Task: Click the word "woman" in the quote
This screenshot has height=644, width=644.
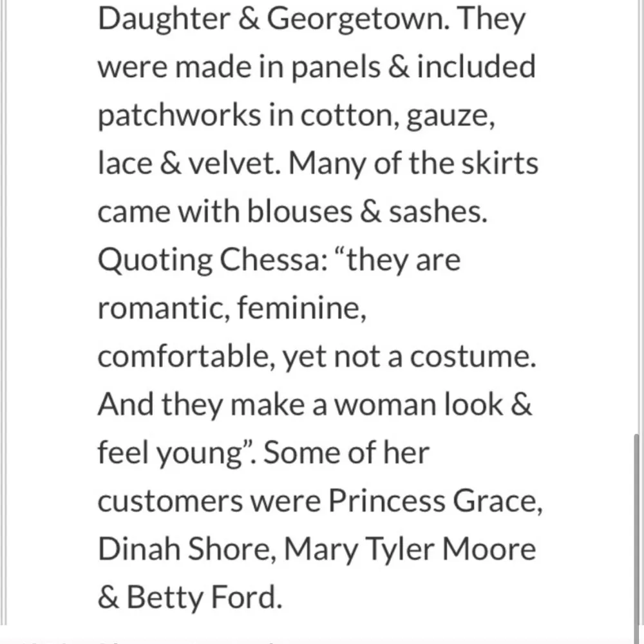Action: pos(374,404)
